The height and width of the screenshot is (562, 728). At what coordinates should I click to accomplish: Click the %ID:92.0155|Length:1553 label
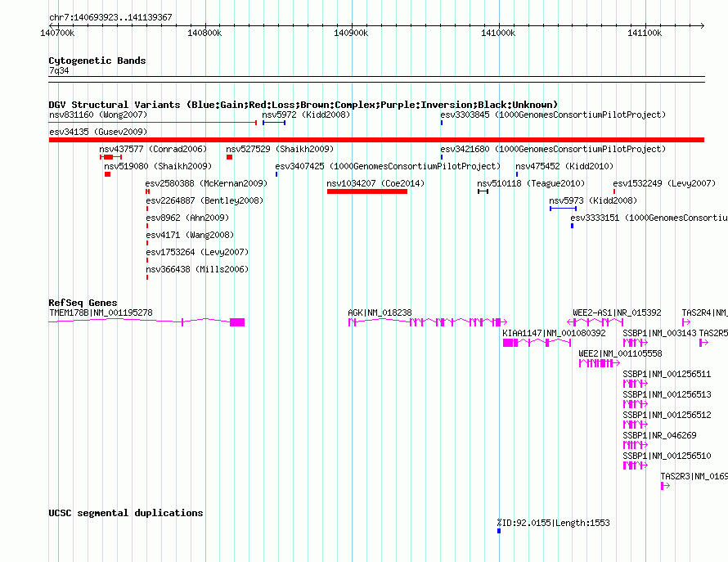point(553,523)
